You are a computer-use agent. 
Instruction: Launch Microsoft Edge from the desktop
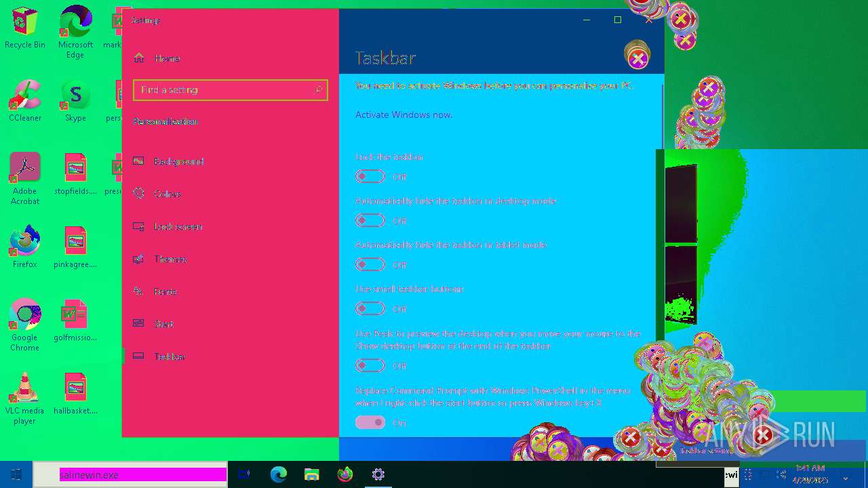click(75, 33)
